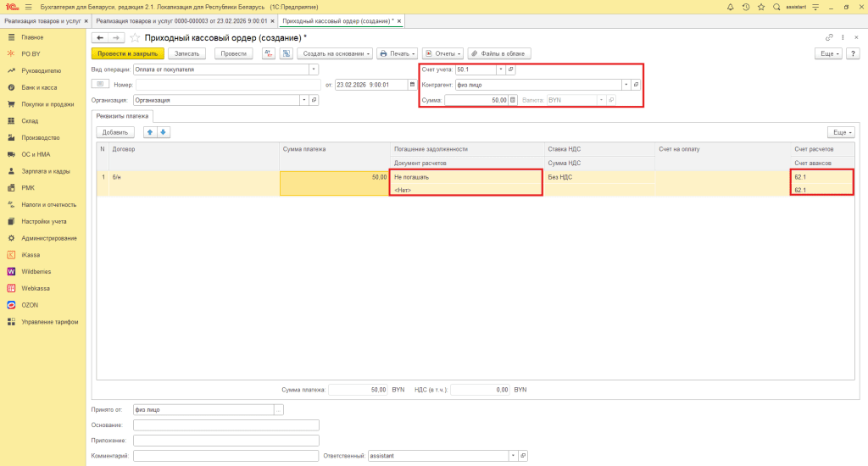This screenshot has width=868, height=466.
Task: Open the notifications bell in title bar
Action: pos(731,7)
